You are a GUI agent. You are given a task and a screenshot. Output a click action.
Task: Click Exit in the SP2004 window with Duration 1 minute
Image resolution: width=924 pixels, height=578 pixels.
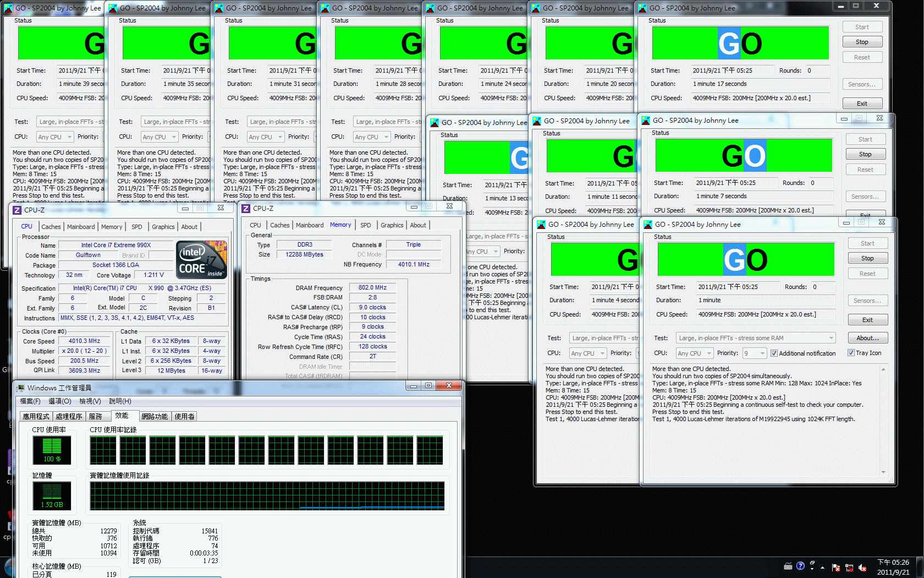click(867, 320)
